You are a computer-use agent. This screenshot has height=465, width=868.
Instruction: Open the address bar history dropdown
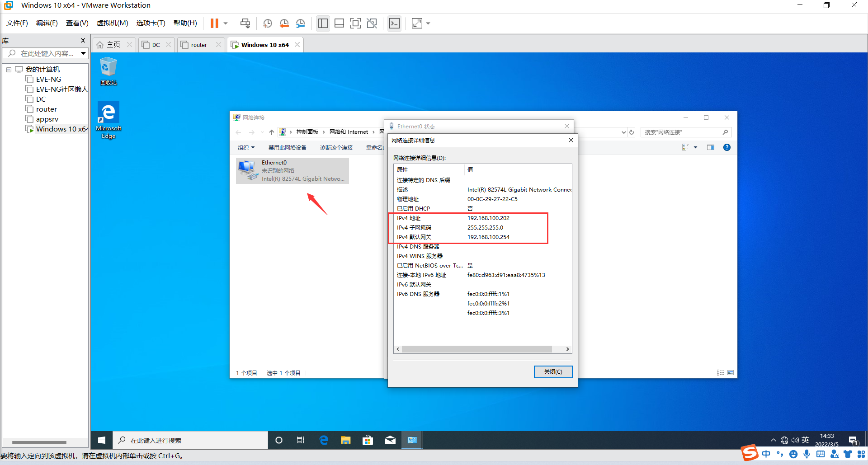(x=623, y=132)
